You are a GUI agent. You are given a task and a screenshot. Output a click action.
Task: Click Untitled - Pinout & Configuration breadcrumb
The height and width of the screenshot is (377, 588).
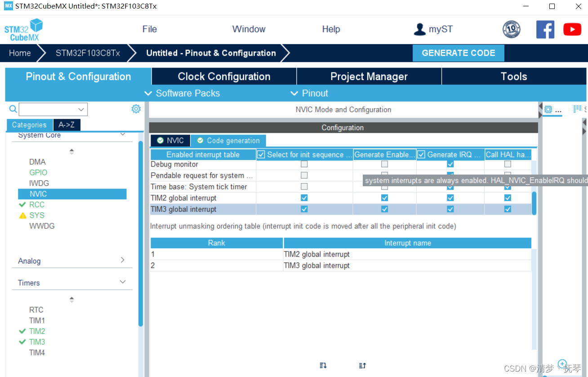211,53
